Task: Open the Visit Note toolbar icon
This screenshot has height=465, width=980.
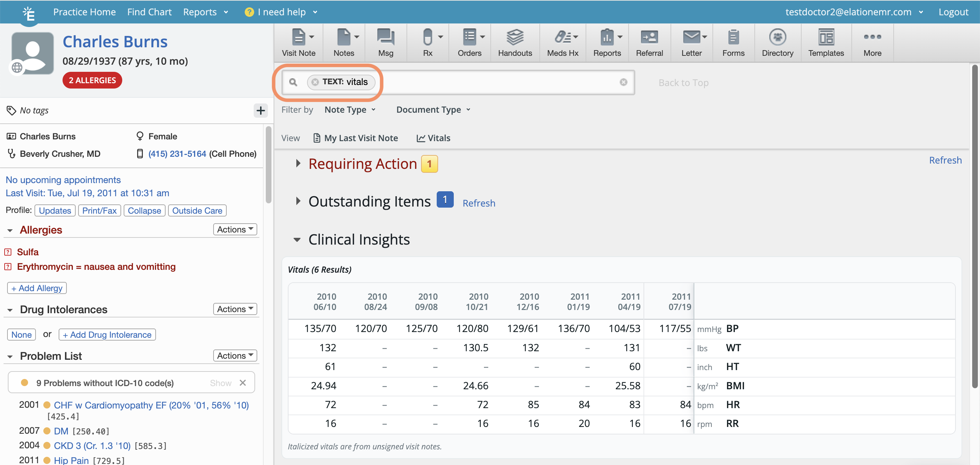Action: 298,43
